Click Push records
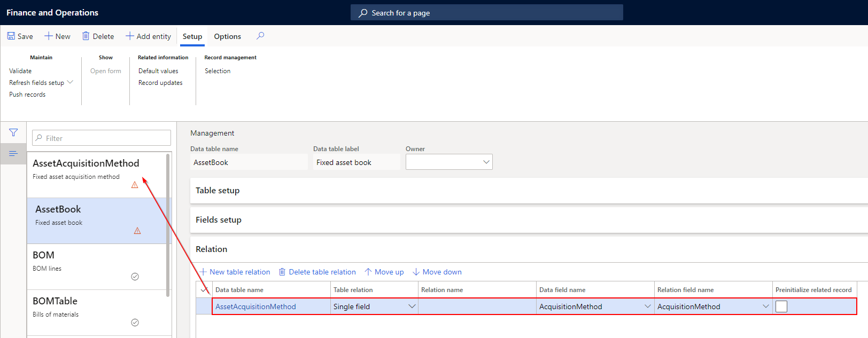The width and height of the screenshot is (868, 338). coord(27,95)
